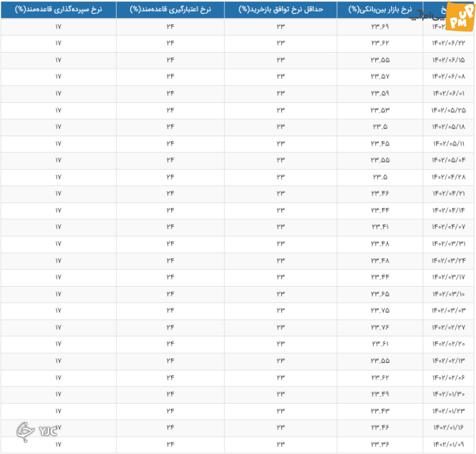Image resolution: width=476 pixels, height=454 pixels.
Task: Select the date cell ۱۴۰۲/۰۶/۲۲
Action: click(449, 43)
